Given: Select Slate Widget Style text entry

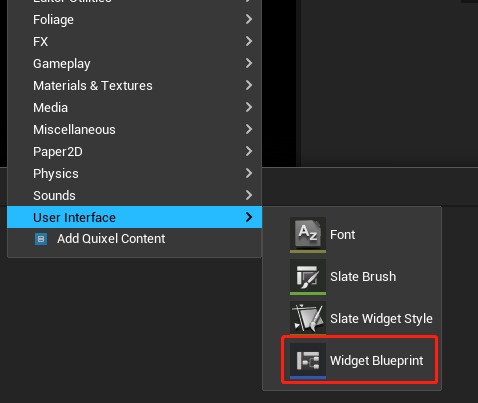Looking at the screenshot, I should pos(381,319).
